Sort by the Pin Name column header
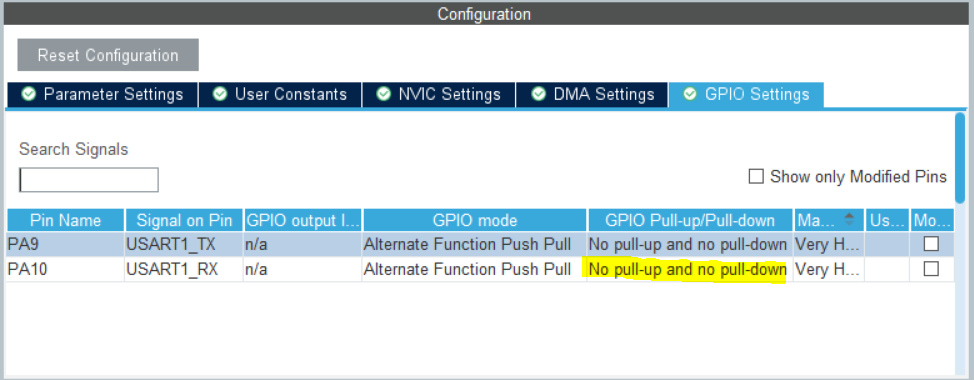 click(65, 220)
